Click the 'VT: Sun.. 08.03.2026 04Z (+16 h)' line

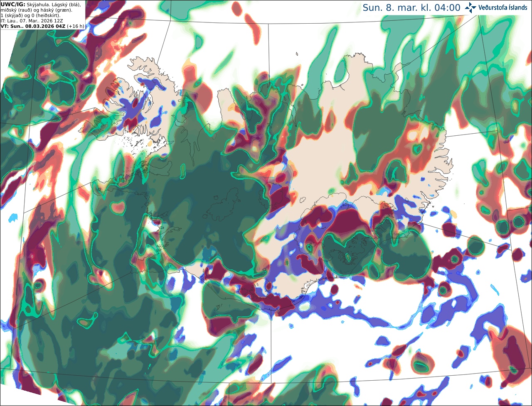tap(42, 26)
